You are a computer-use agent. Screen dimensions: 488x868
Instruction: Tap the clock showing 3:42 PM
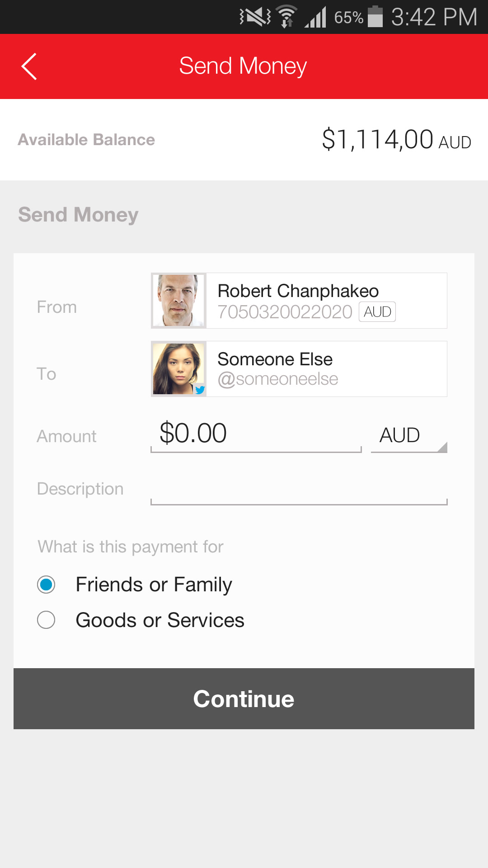pyautogui.click(x=434, y=17)
